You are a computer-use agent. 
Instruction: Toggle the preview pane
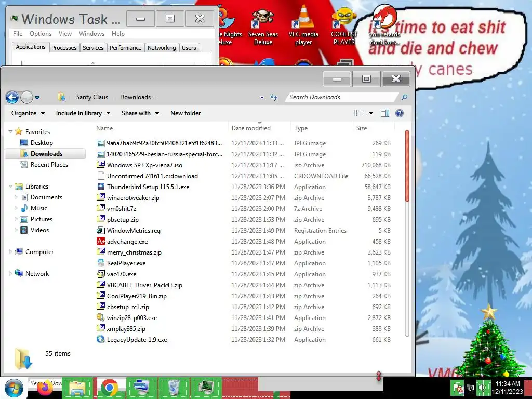(385, 113)
